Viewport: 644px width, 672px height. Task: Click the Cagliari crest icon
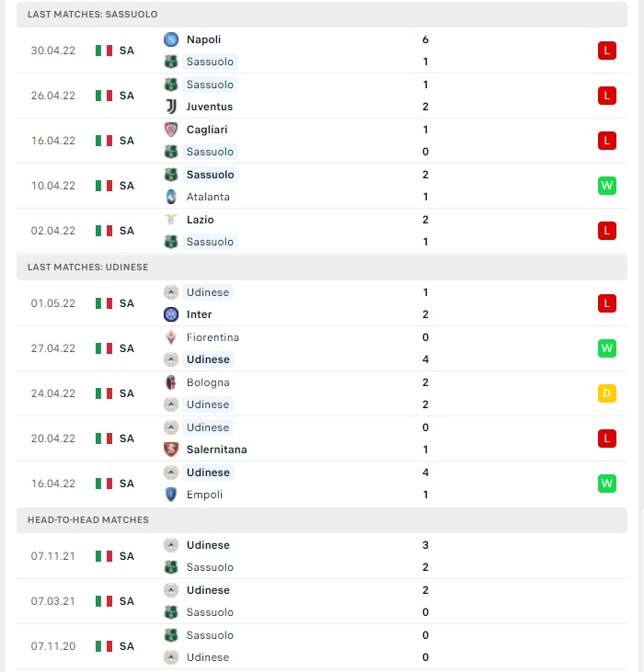click(170, 130)
